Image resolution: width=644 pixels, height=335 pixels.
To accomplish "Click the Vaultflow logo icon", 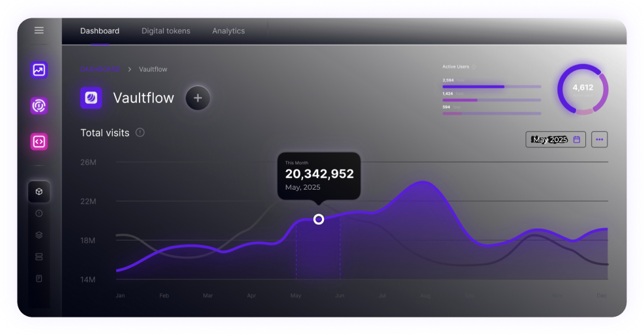I will click(91, 98).
